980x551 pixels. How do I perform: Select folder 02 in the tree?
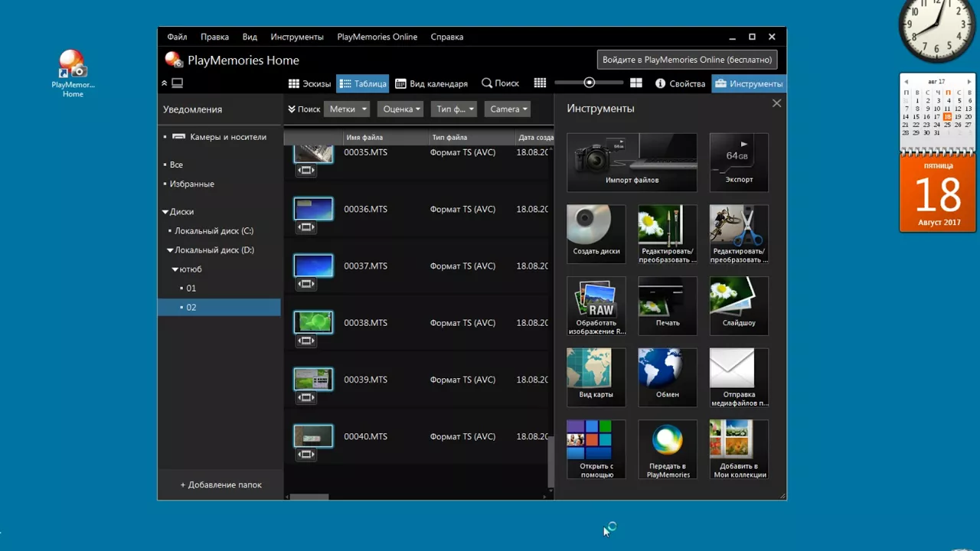click(219, 307)
